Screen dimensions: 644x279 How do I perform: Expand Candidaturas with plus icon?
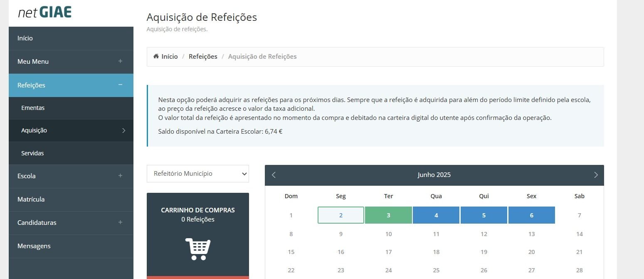[120, 222]
